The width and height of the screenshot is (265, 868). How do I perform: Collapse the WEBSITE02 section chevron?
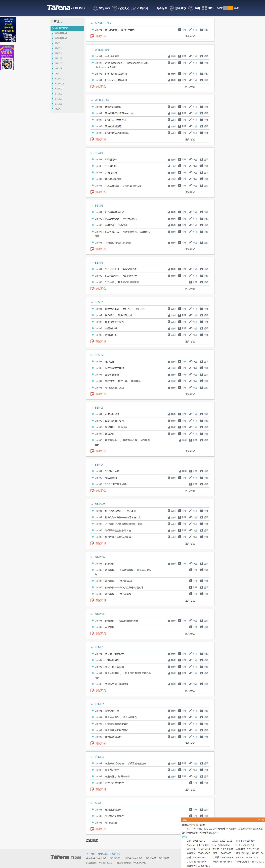coord(92,100)
